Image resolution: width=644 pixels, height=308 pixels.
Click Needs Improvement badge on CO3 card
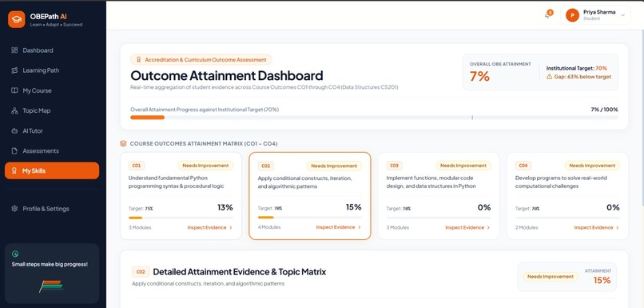pos(463,166)
